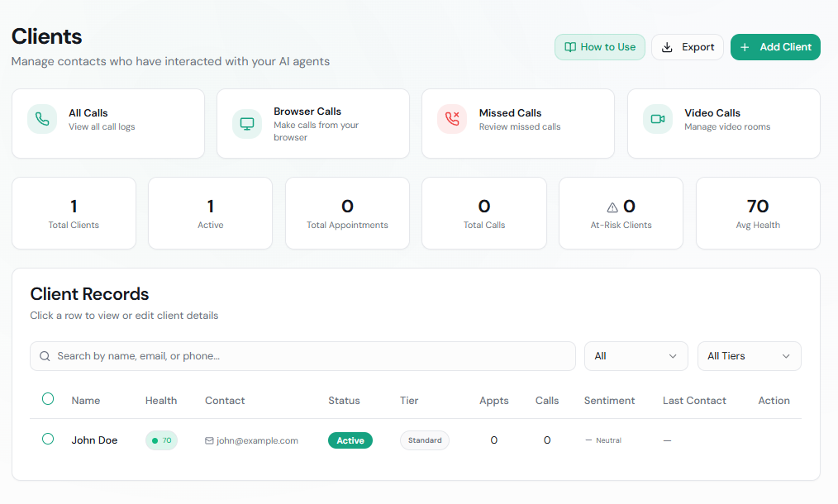Screen dimensions: 838x504
Task: Open the Missed Calls card
Action: pyautogui.click(x=518, y=123)
